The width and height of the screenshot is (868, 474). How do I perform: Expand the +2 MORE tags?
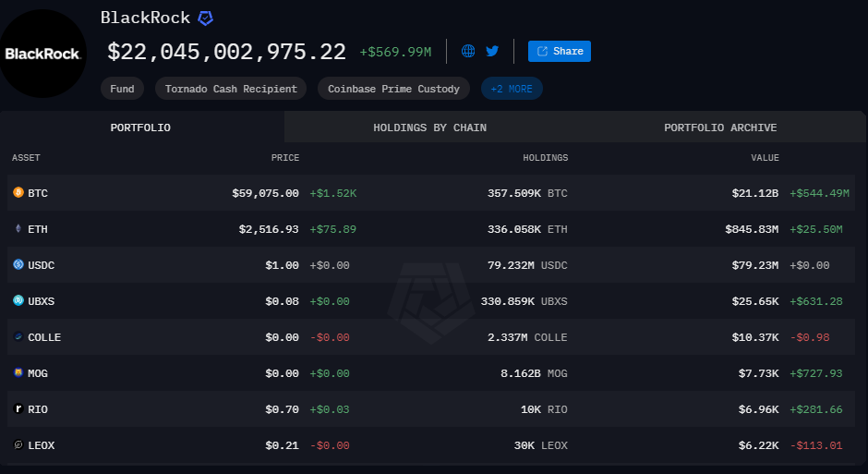(x=512, y=89)
